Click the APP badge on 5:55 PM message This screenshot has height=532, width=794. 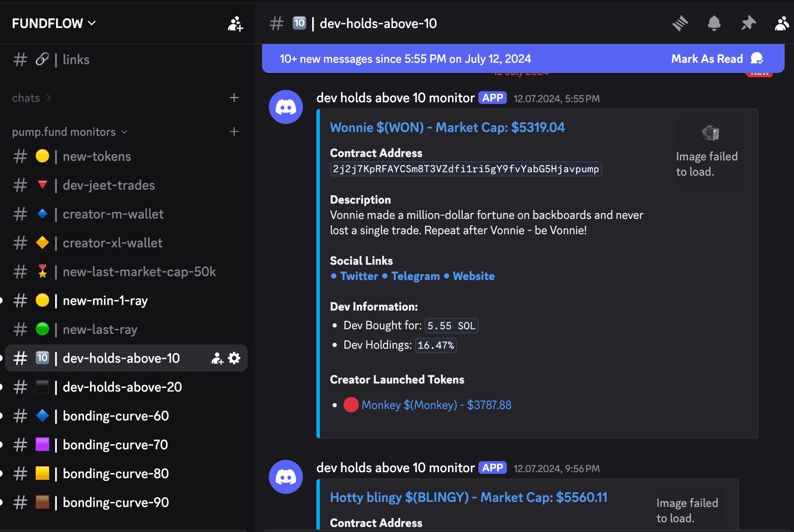tap(492, 98)
